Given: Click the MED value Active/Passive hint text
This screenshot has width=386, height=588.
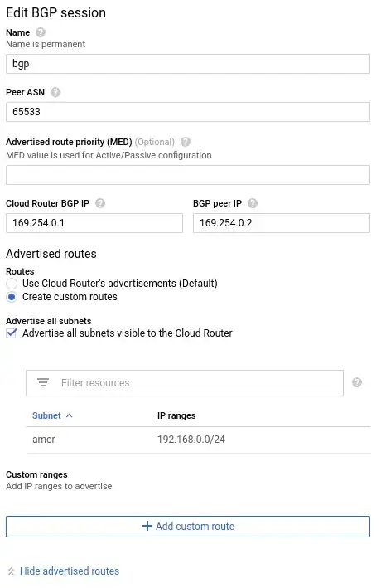Looking at the screenshot, I should [x=109, y=155].
